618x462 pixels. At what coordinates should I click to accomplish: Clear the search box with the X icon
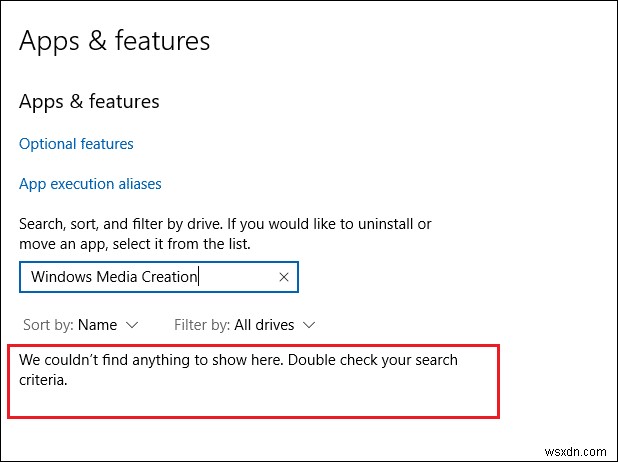point(283,277)
